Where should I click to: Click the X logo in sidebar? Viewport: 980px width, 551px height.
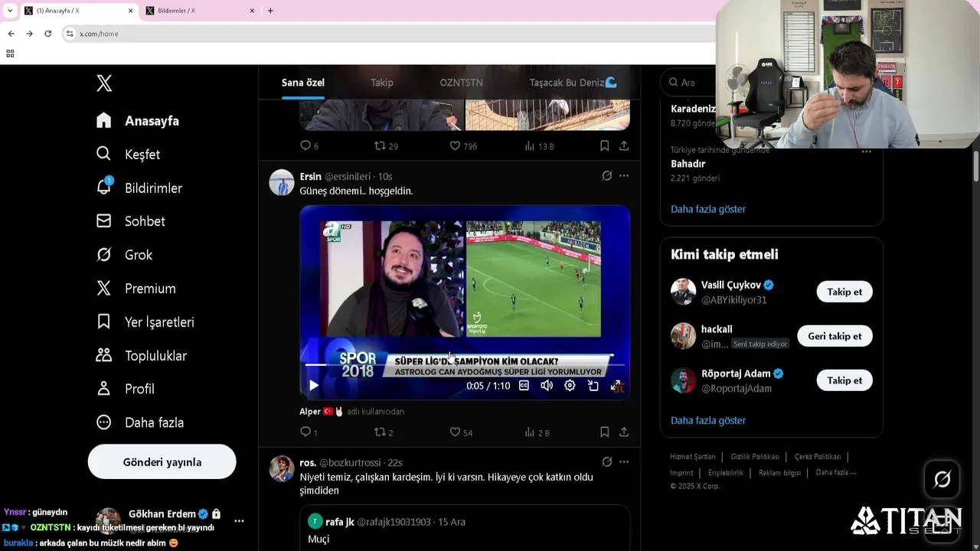click(104, 83)
